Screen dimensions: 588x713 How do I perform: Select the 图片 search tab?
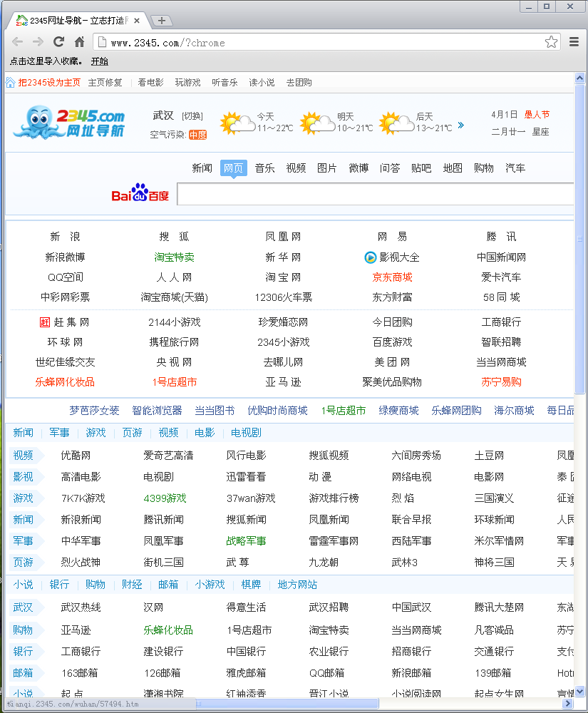tap(327, 168)
